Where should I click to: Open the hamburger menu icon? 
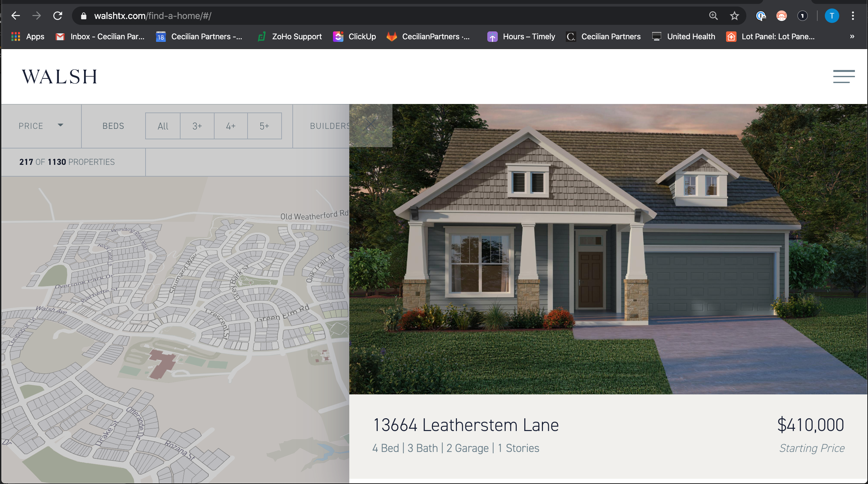click(x=843, y=77)
